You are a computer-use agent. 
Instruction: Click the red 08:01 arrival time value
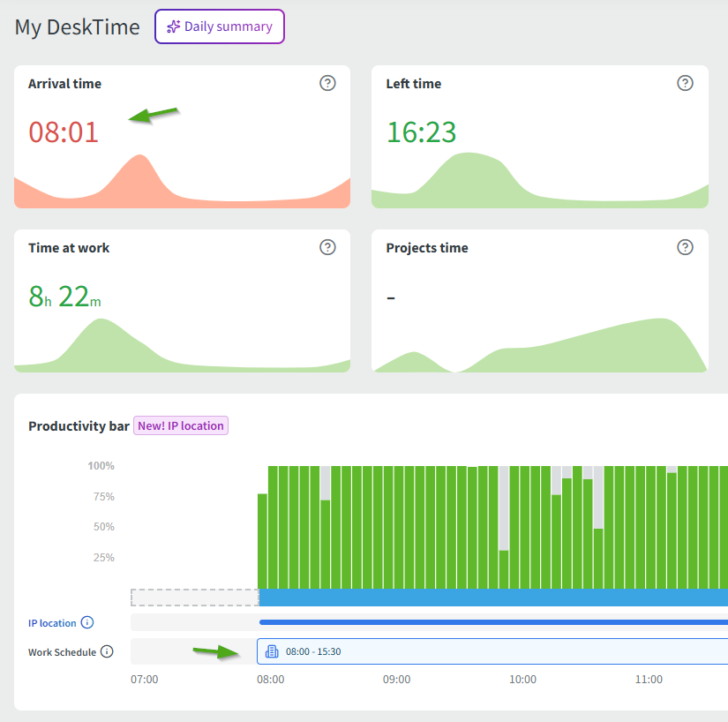(x=64, y=132)
